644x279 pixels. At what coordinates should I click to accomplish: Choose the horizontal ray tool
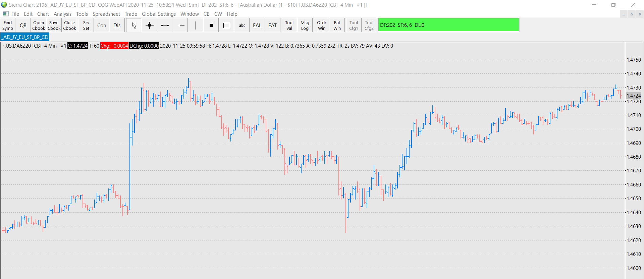pos(180,25)
